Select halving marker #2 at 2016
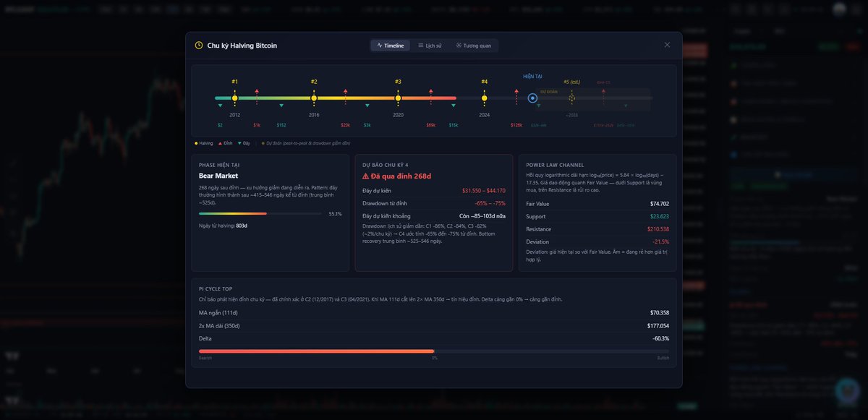The height and width of the screenshot is (420, 868). [314, 98]
